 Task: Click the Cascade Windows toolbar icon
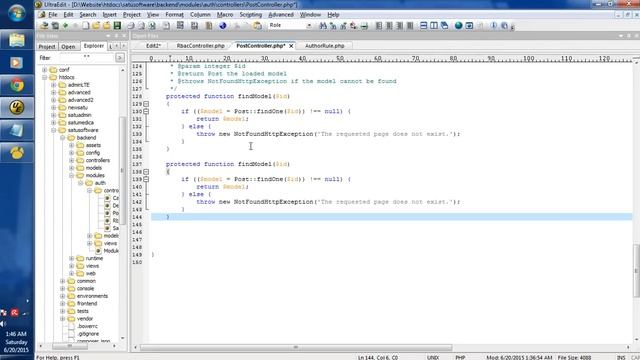pyautogui.click(x=444, y=26)
